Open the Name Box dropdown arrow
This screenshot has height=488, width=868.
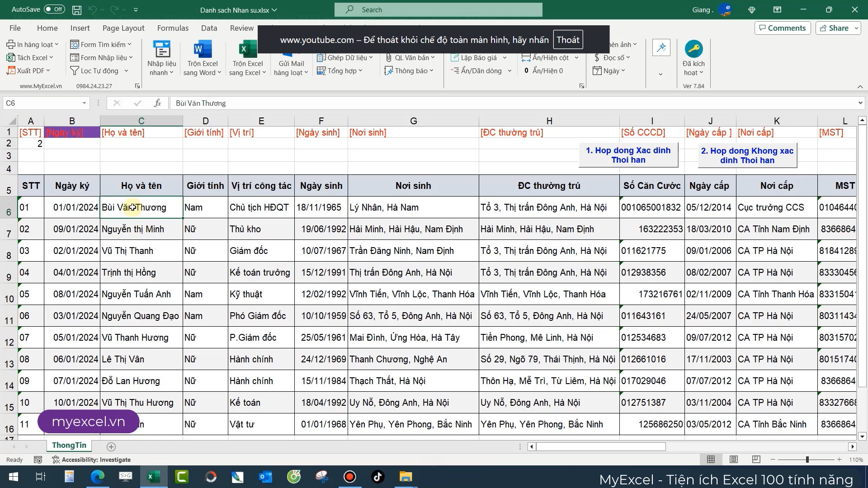point(84,103)
